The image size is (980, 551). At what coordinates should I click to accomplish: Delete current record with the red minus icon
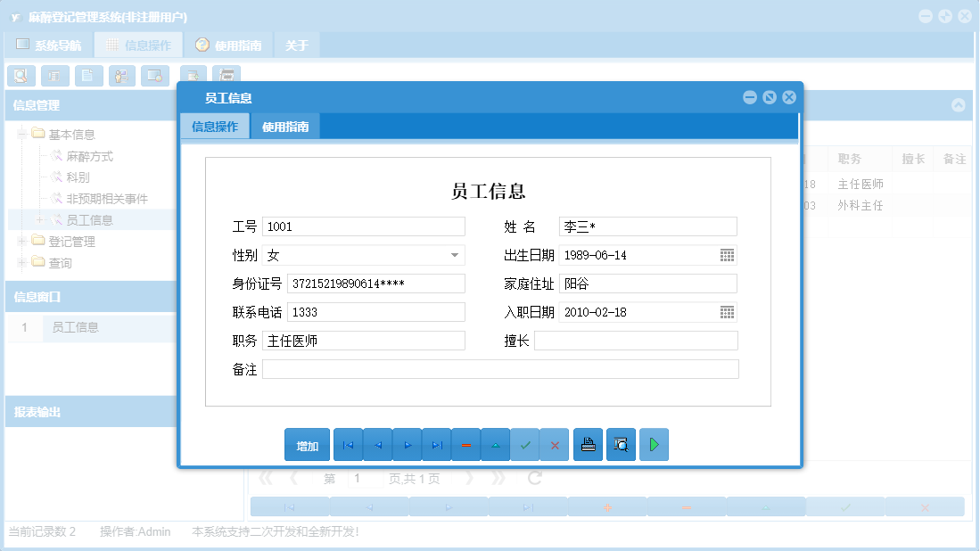tap(466, 444)
